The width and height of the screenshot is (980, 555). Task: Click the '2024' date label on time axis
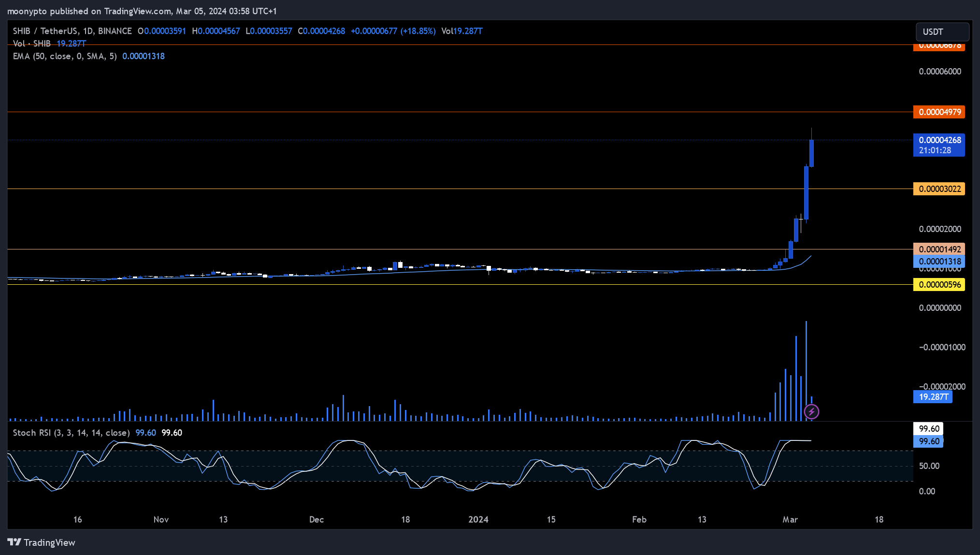478,520
